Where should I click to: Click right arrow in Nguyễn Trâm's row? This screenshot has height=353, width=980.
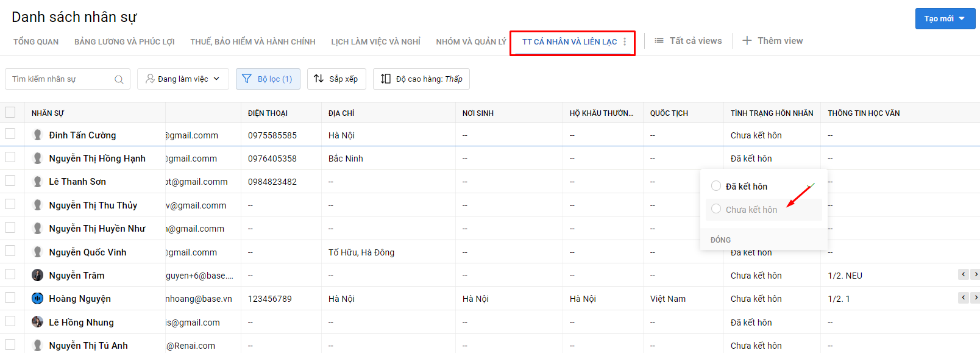(975, 274)
